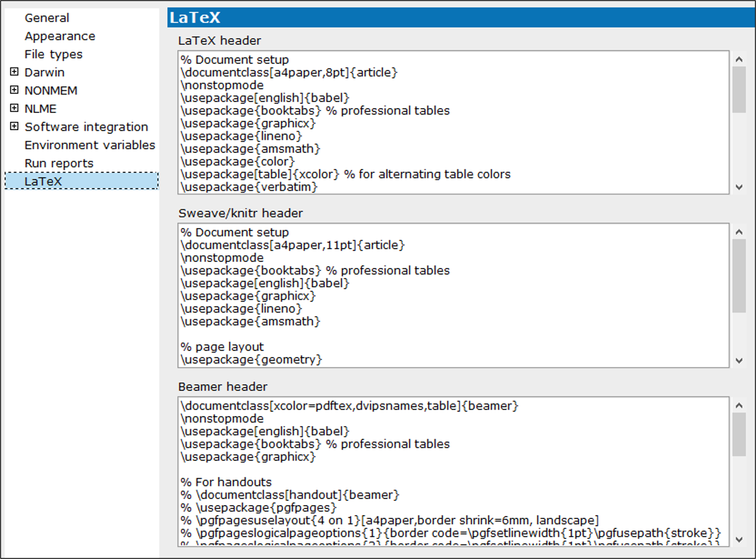Select the LaTeX tree item
Image resolution: width=756 pixels, height=559 pixels.
point(82,181)
